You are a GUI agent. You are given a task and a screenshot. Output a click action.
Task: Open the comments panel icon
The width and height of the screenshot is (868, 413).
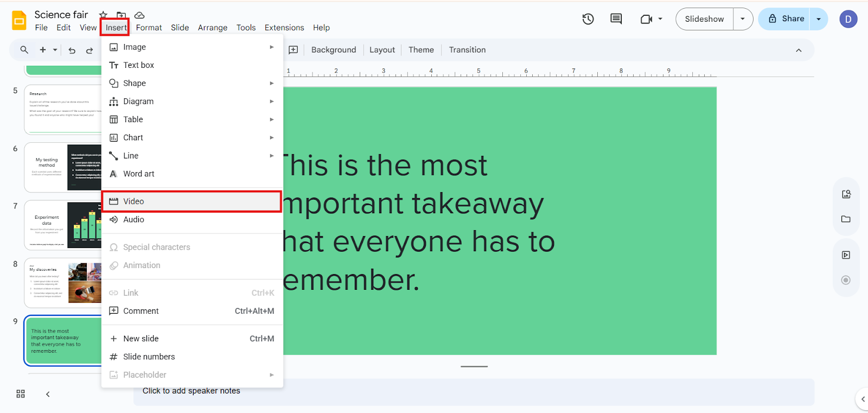(616, 19)
